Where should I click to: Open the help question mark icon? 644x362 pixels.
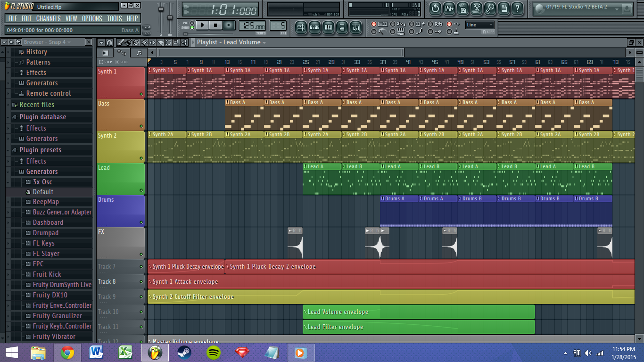click(x=517, y=8)
